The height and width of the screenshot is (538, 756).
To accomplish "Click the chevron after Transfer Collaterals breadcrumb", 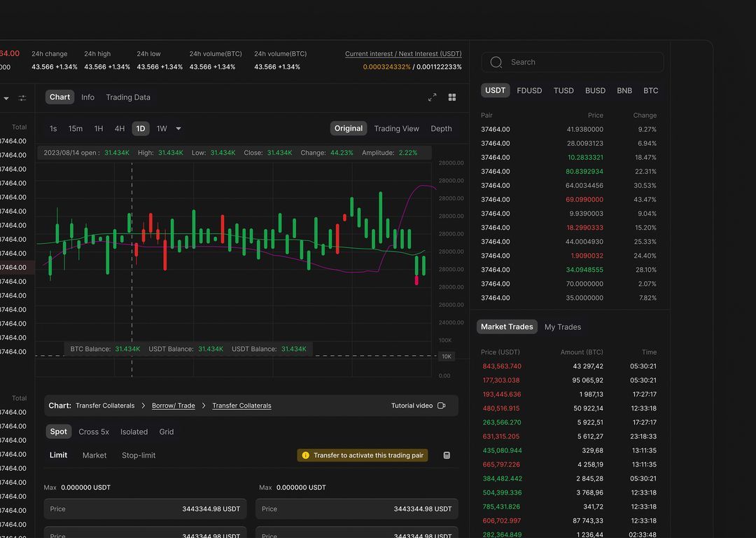I will click(143, 406).
